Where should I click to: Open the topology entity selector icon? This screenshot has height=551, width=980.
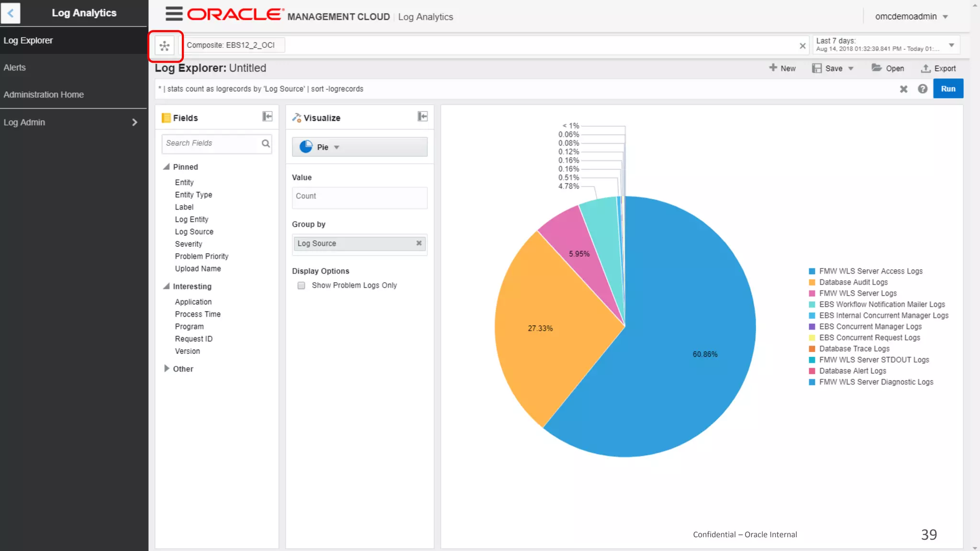point(165,46)
